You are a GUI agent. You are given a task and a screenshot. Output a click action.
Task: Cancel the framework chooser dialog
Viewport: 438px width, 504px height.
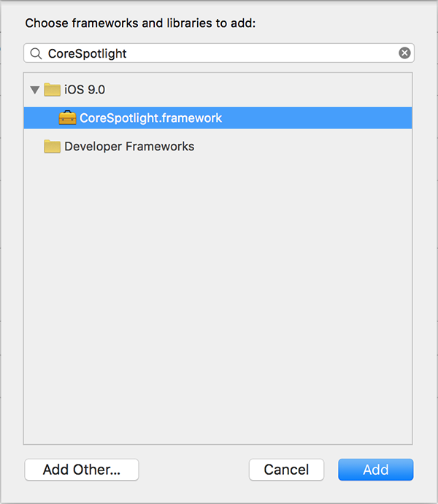coord(286,470)
